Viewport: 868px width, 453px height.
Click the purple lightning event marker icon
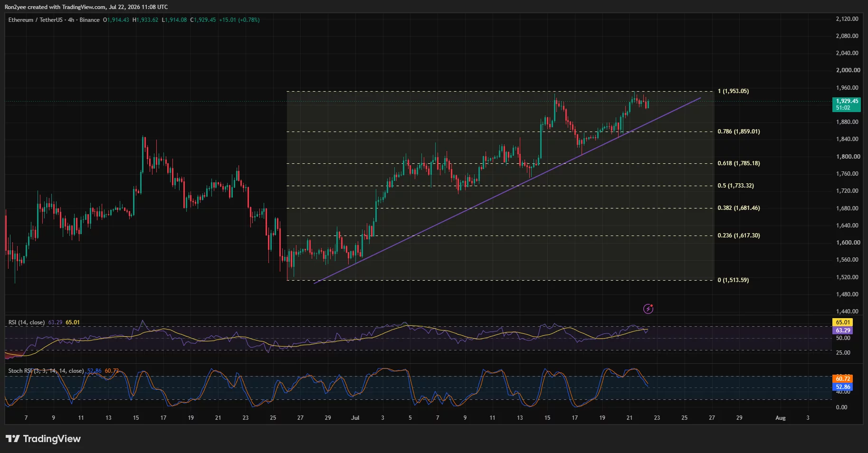coord(648,309)
